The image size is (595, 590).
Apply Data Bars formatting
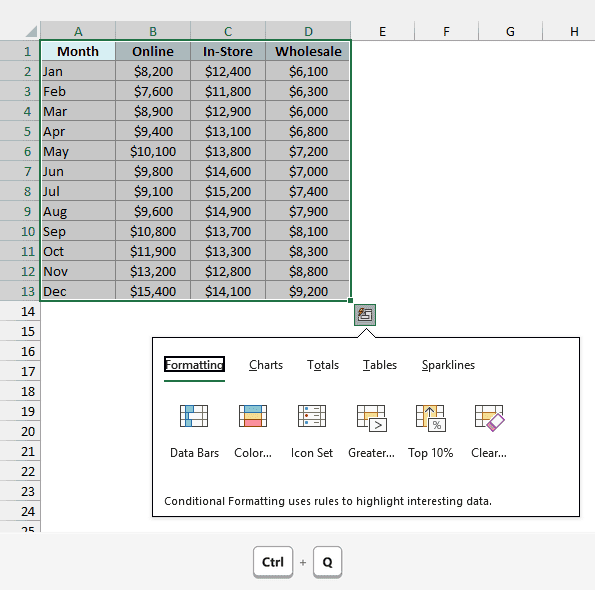[194, 431]
